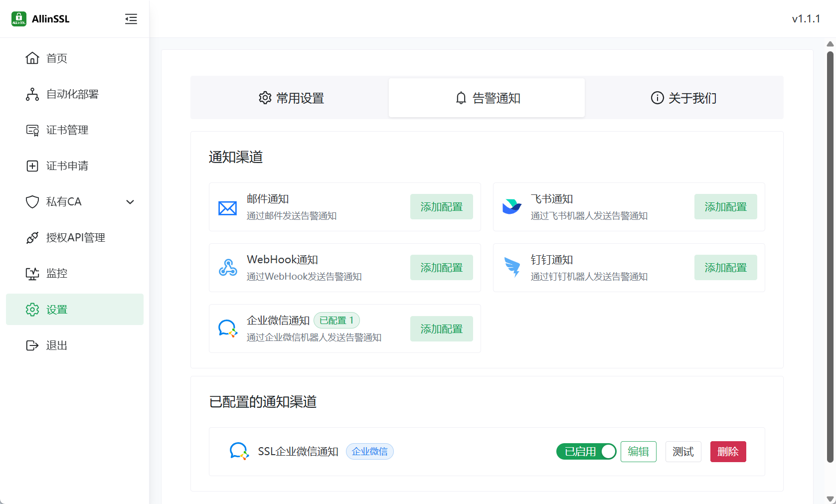Click the DingTalk notification icon
This screenshot has width=836, height=504.
(x=511, y=267)
